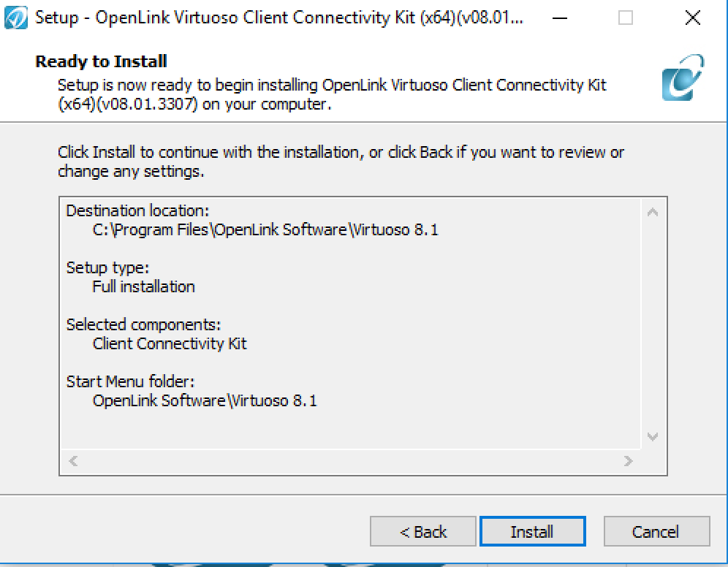Click the horizontal scroll-left arrow
The width and height of the screenshot is (728, 567).
(x=73, y=461)
